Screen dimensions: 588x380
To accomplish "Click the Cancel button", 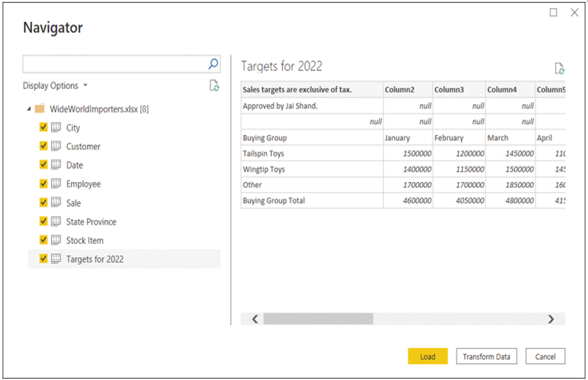I will [x=545, y=356].
